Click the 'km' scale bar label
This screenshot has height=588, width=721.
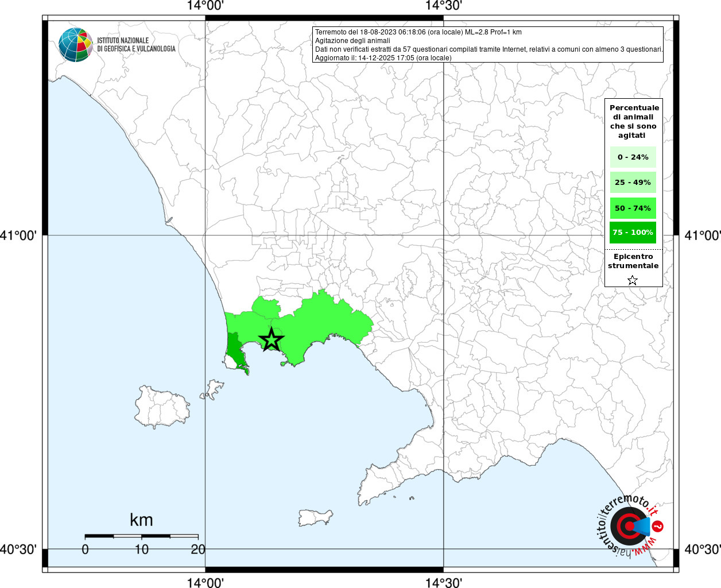pyautogui.click(x=141, y=520)
